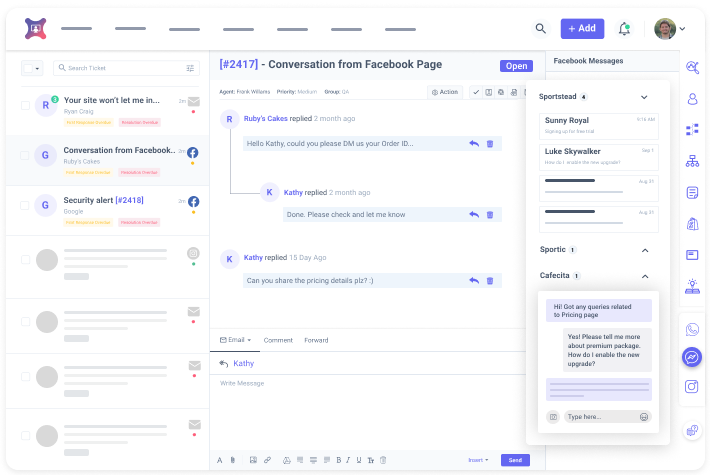Open ticket filter options icon

pyautogui.click(x=190, y=68)
